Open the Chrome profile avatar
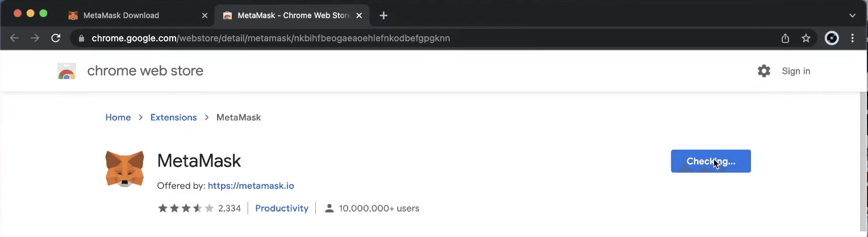This screenshot has height=237, width=868. pyautogui.click(x=832, y=38)
